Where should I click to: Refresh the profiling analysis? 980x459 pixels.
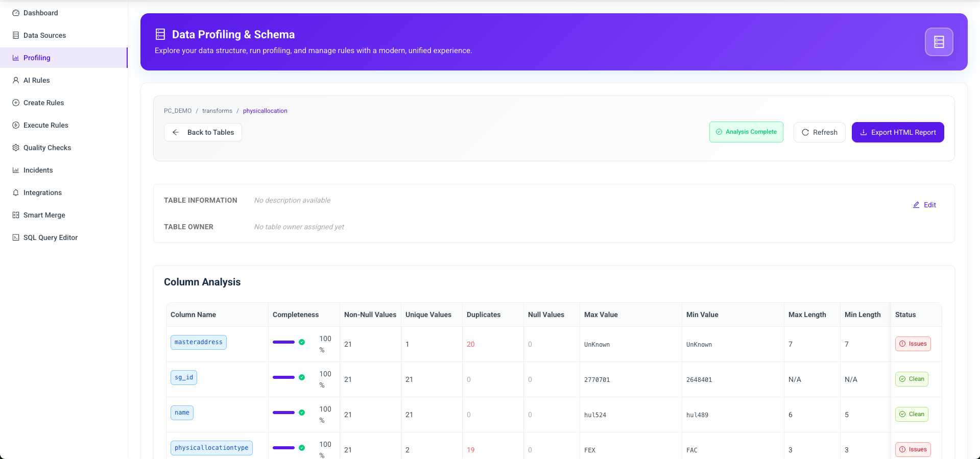click(819, 132)
